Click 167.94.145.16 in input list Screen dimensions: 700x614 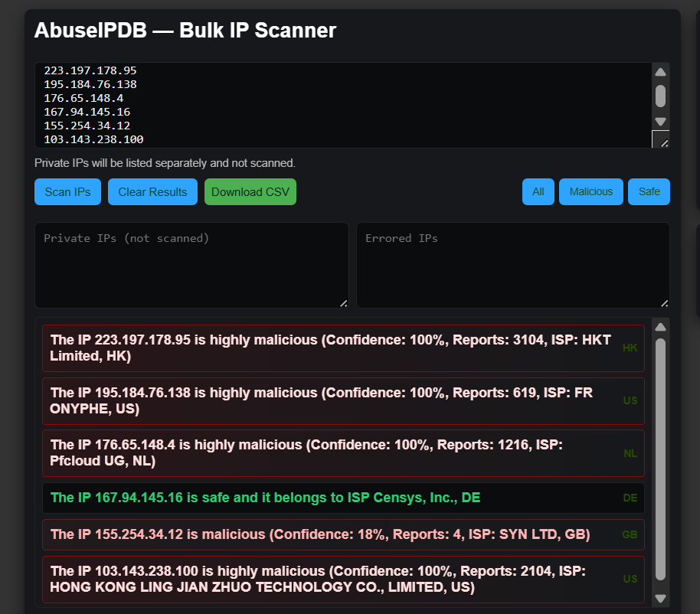87,112
